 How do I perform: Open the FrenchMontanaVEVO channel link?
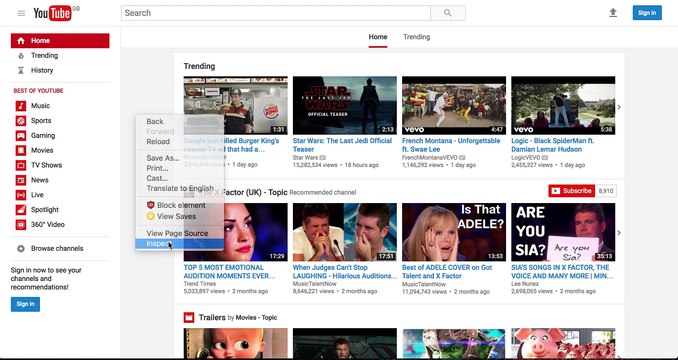[430, 158]
